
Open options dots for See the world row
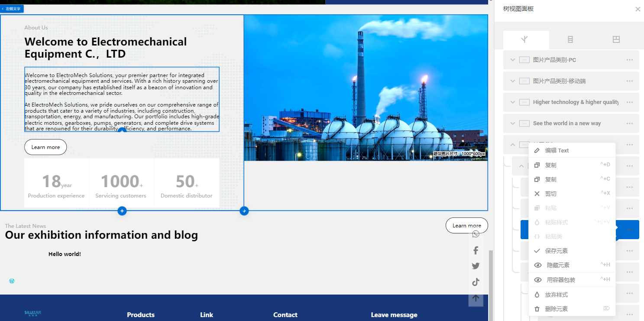629,123
